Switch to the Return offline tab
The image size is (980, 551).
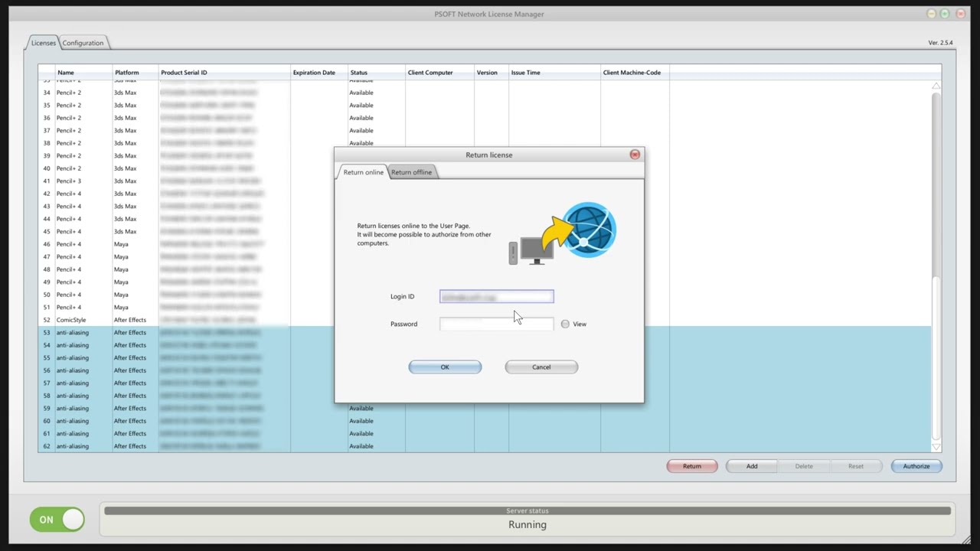pos(412,172)
